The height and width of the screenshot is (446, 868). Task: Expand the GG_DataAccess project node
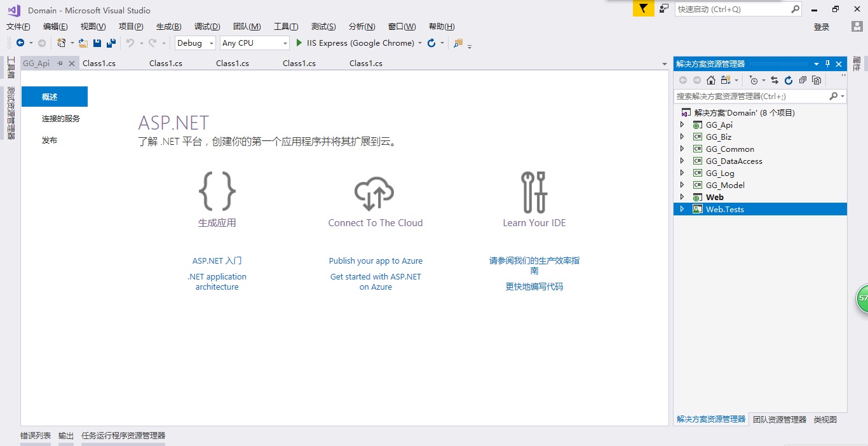click(x=682, y=161)
